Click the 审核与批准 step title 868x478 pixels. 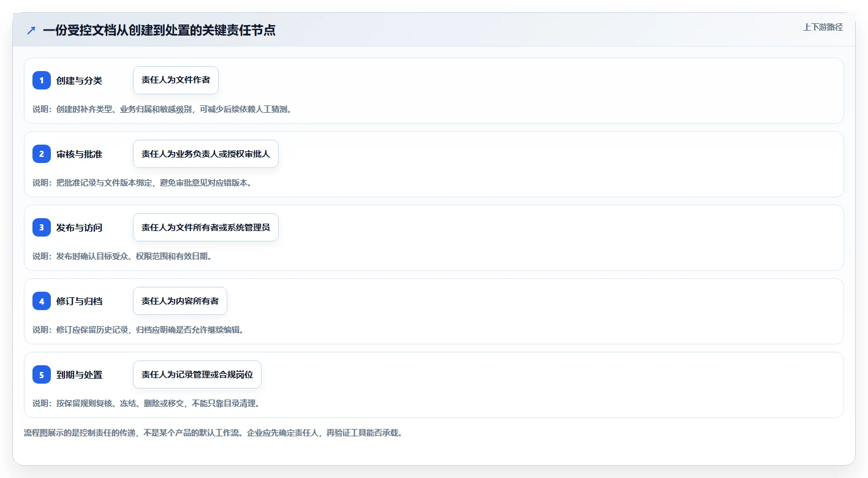point(79,154)
